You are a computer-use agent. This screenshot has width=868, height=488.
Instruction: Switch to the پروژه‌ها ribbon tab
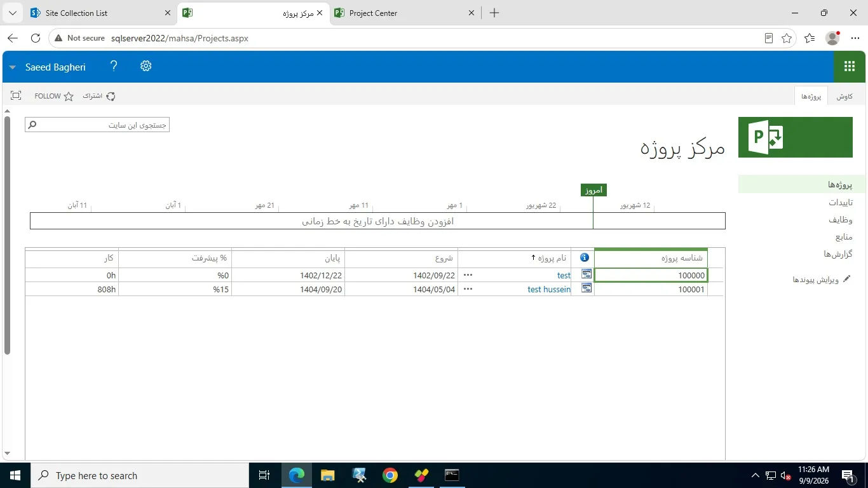(x=811, y=96)
